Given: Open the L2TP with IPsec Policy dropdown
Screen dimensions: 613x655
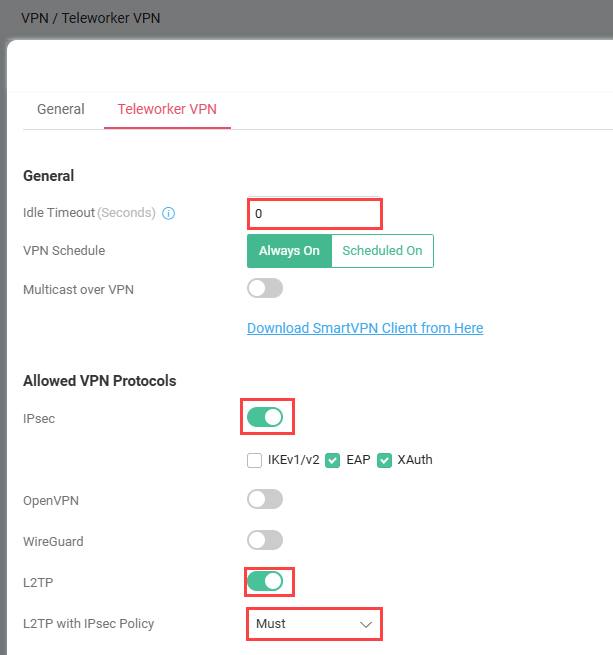Looking at the screenshot, I should tap(314, 624).
